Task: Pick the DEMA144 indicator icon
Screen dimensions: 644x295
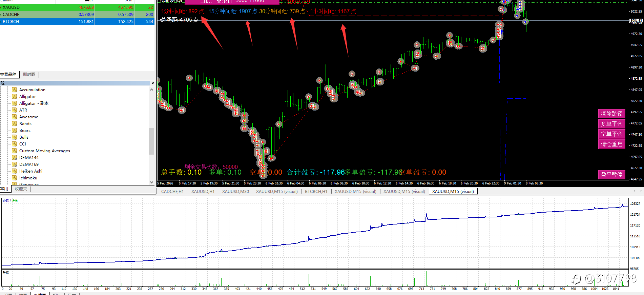Action: [x=15, y=157]
